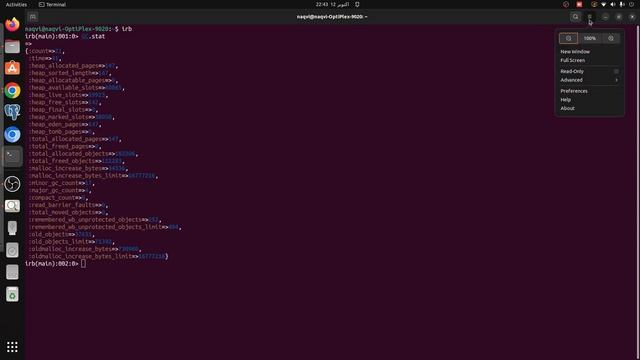Close the terminal hamburger menu button

point(589,17)
